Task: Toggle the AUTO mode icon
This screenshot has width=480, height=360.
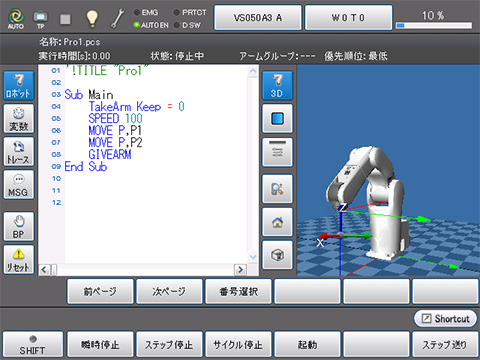Action: click(x=16, y=19)
